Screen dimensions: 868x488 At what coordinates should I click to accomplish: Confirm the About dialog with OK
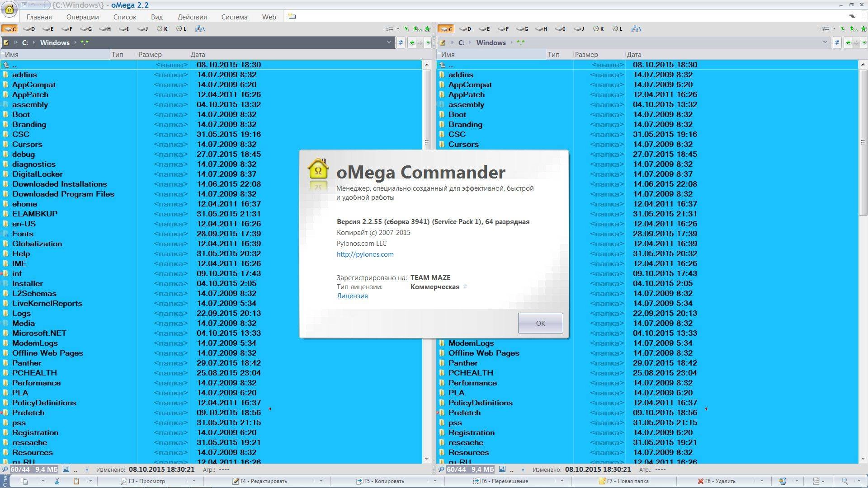(x=540, y=323)
